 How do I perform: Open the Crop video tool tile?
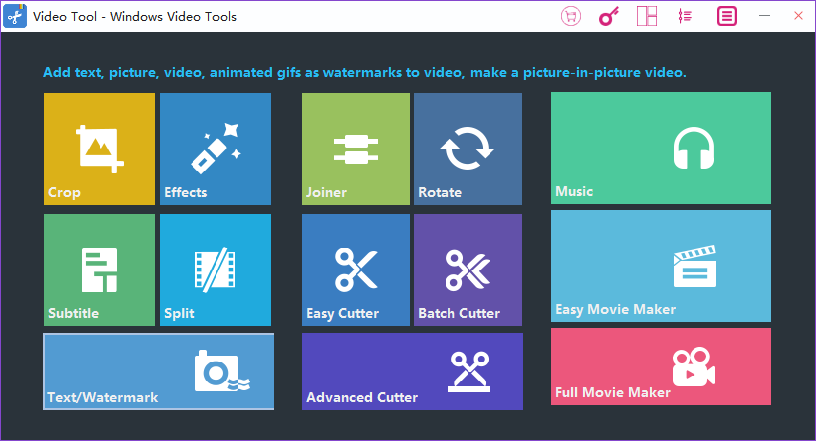99,148
